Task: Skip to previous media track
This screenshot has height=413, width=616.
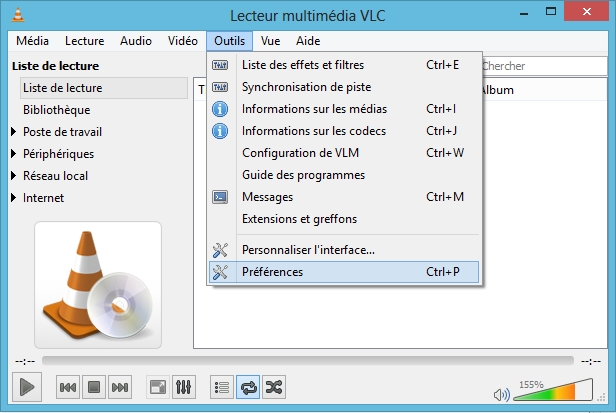Action: pyautogui.click(x=68, y=387)
